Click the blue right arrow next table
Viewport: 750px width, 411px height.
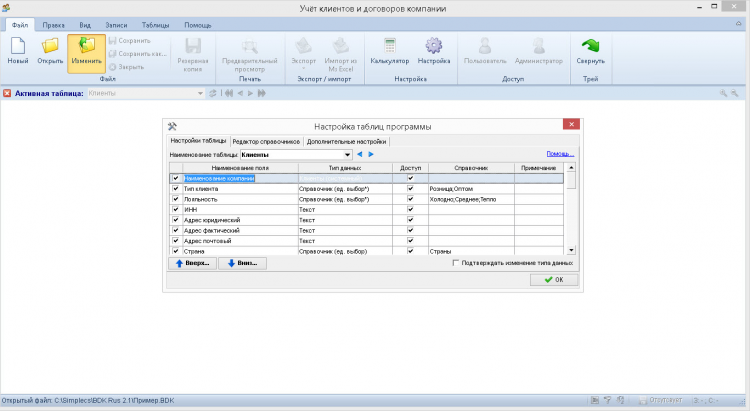pyautogui.click(x=371, y=154)
